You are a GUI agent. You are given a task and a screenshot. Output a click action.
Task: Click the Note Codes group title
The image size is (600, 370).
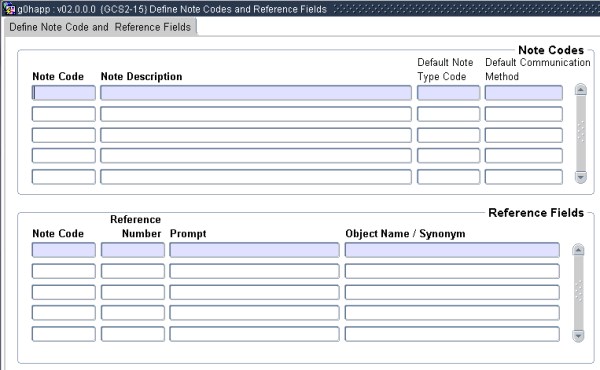(551, 50)
